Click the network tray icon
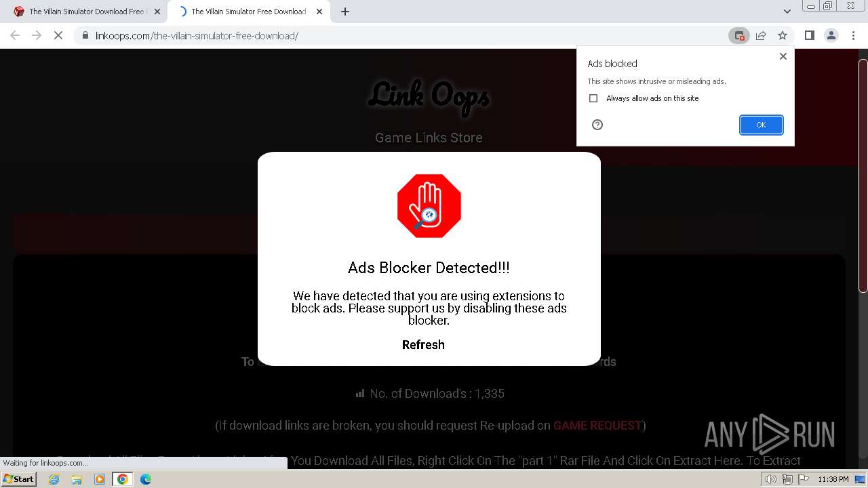 [787, 479]
